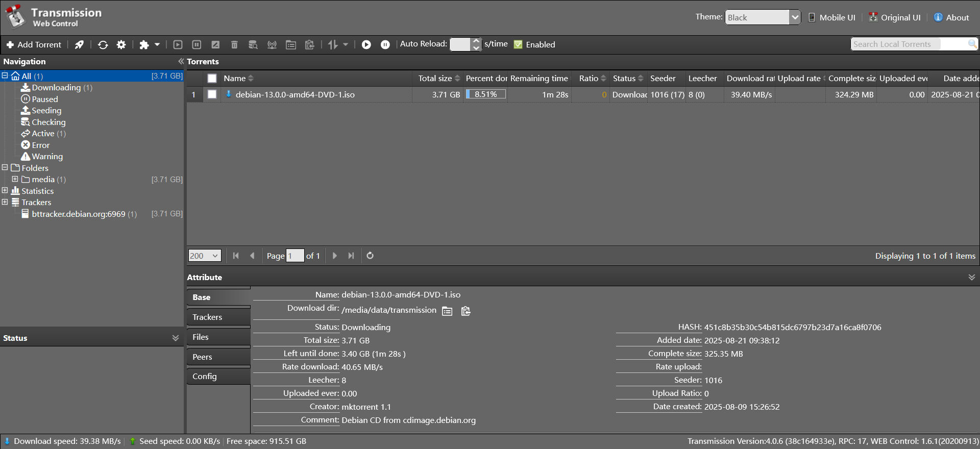The image size is (980, 449).
Task: Select the Paused filter
Action: tap(39, 99)
